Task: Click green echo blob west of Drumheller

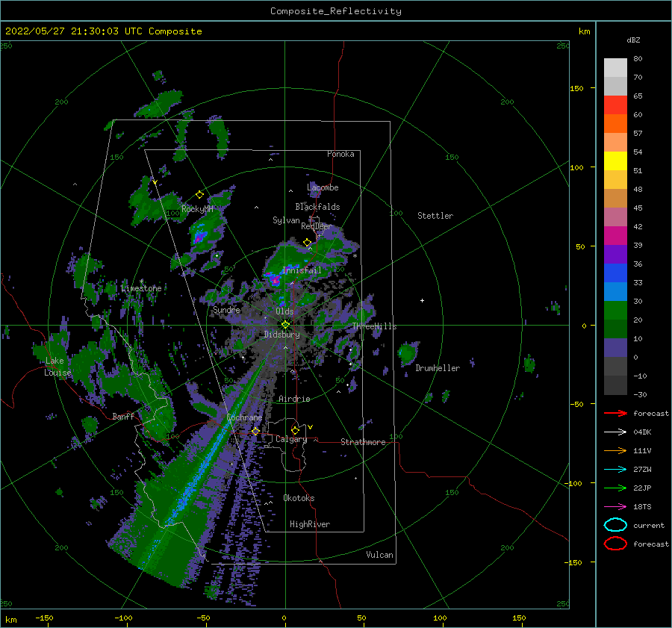Action: click(408, 352)
